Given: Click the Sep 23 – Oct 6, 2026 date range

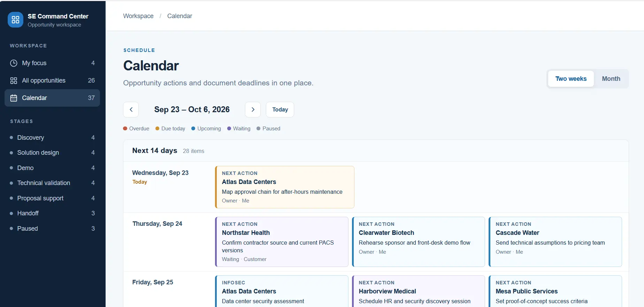Looking at the screenshot, I should click(x=192, y=109).
